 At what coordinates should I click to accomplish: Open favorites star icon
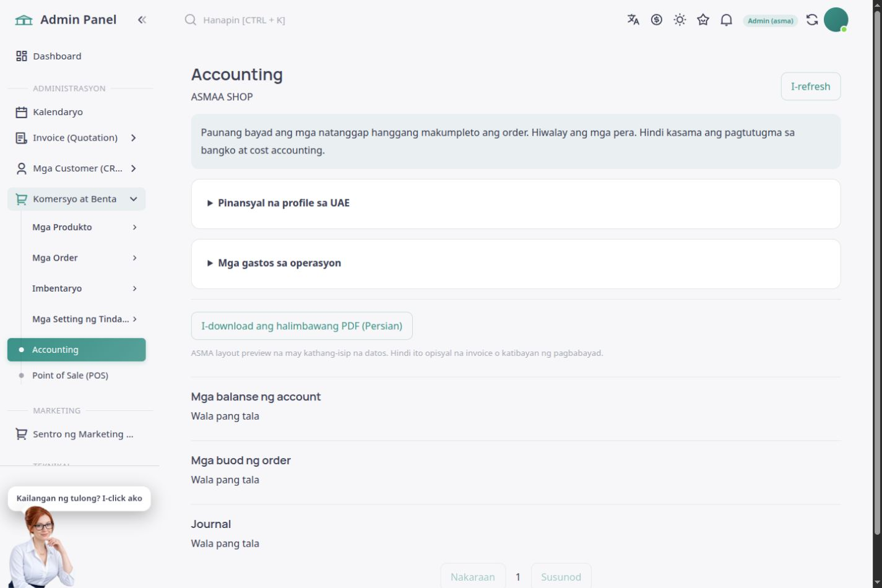703,20
